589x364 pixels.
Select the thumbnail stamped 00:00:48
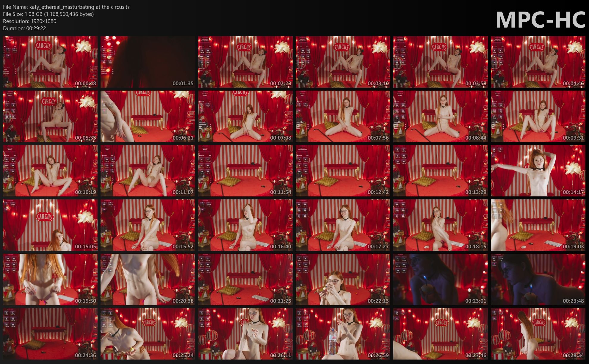(x=50, y=62)
